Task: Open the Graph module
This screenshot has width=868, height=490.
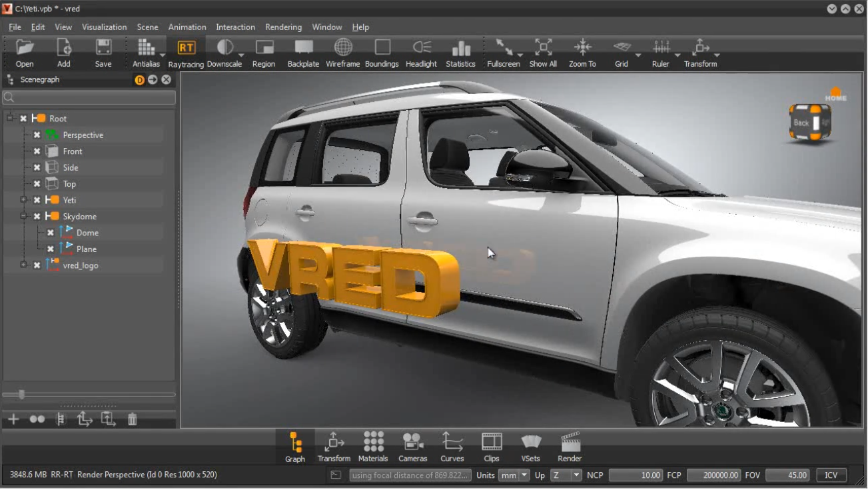Action: [295, 447]
